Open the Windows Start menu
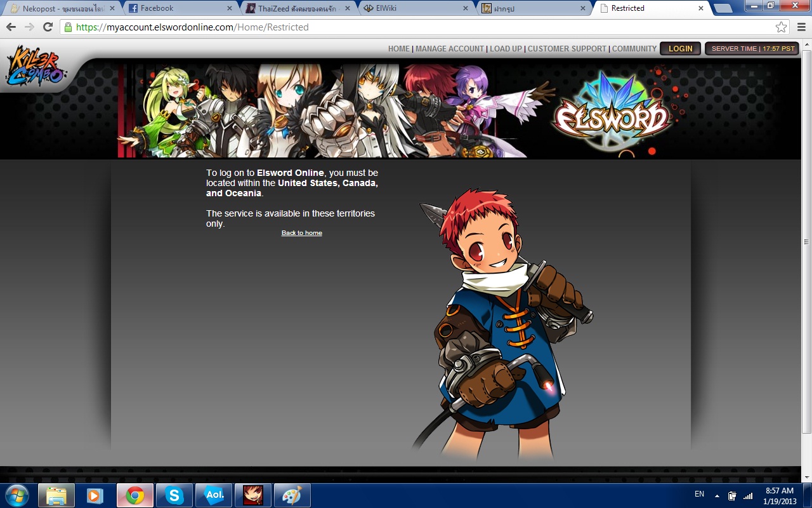Screen dimensions: 812x508 [16, 495]
